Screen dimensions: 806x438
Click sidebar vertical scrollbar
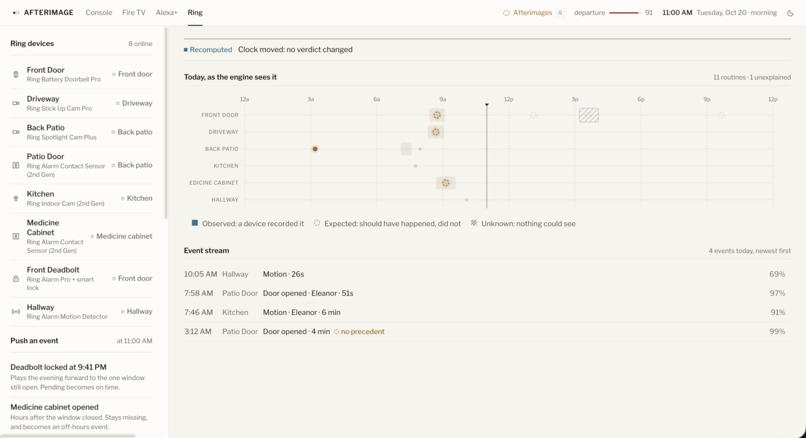coord(166,123)
